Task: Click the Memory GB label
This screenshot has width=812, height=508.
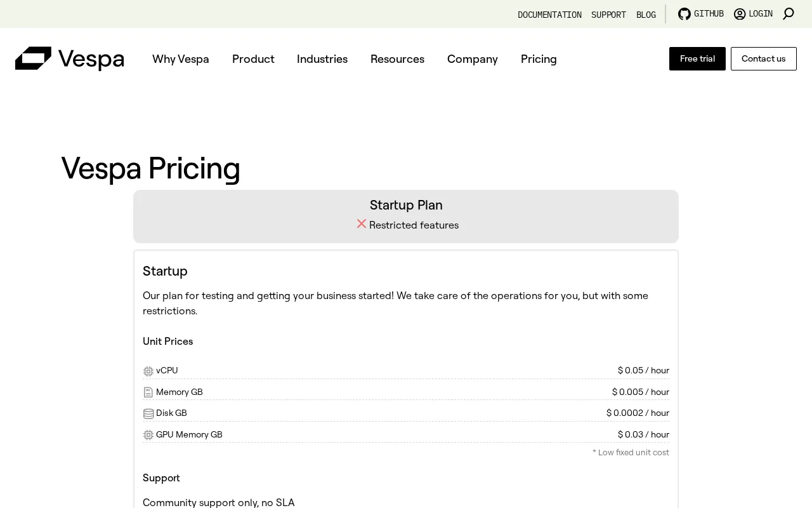Action: (180, 392)
